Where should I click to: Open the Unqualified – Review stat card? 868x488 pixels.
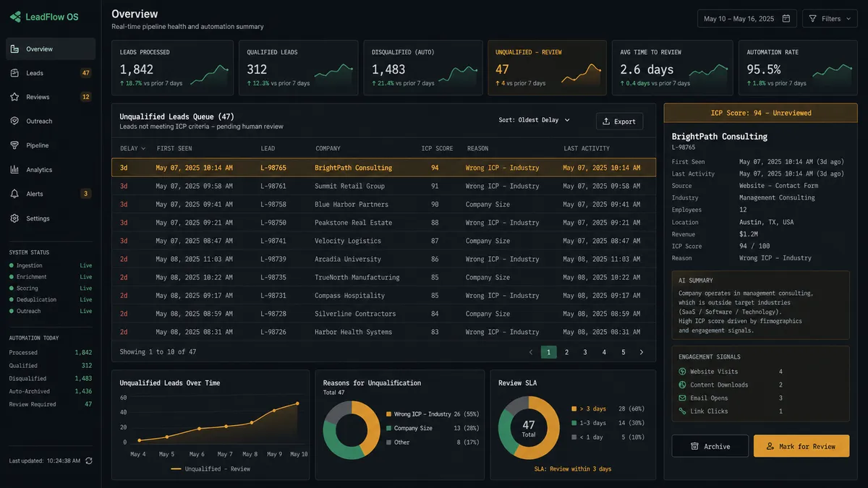(546, 68)
